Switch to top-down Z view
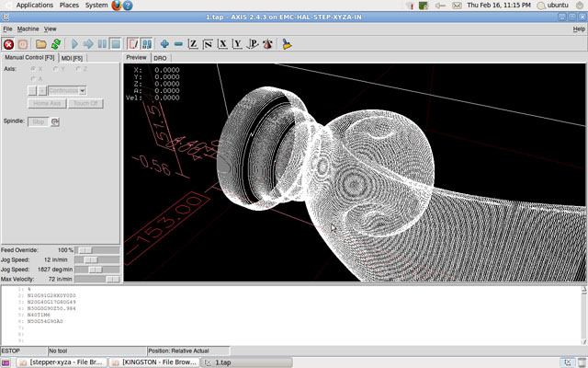The image size is (588, 368). (193, 44)
